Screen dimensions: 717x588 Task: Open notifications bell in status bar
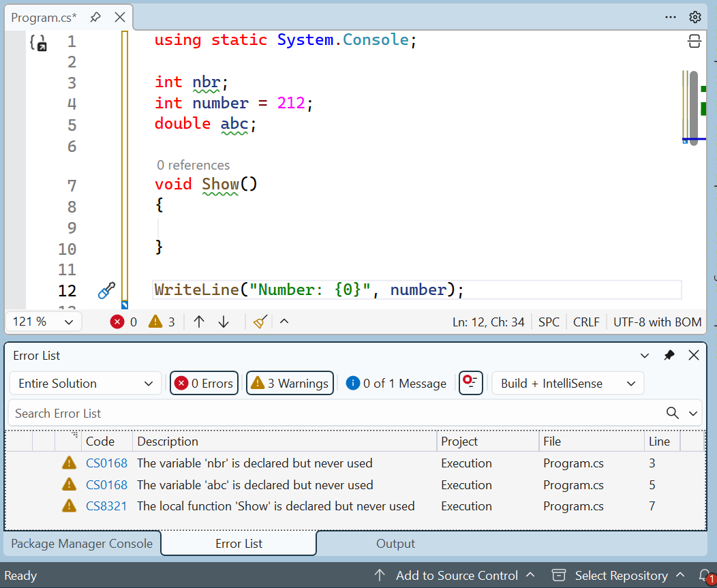(x=707, y=576)
